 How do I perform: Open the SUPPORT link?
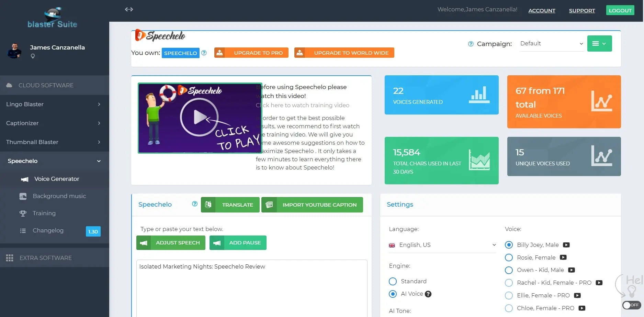(582, 11)
